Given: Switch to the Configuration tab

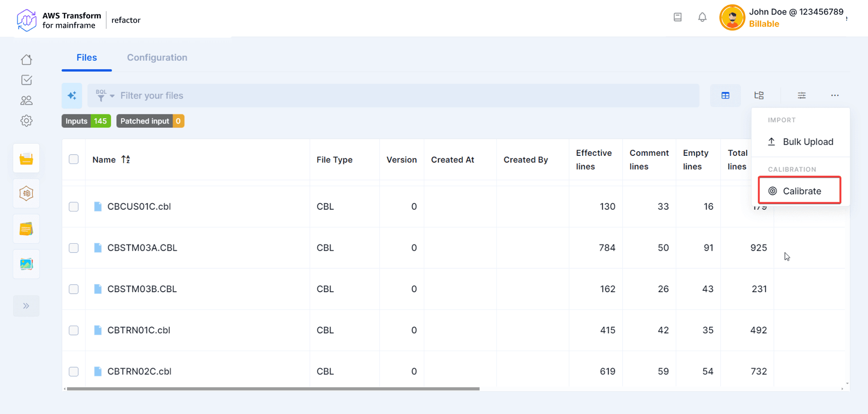Looking at the screenshot, I should [x=157, y=58].
